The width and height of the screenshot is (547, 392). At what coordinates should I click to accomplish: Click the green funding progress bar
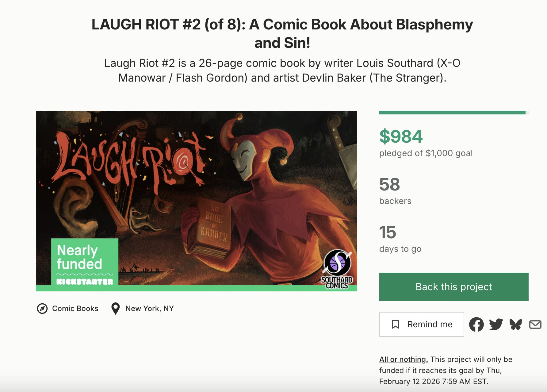(453, 113)
